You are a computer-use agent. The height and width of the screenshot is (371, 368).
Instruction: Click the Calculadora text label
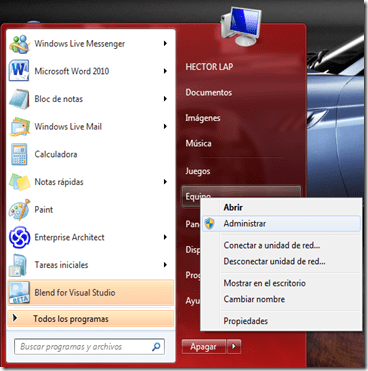[56, 154]
